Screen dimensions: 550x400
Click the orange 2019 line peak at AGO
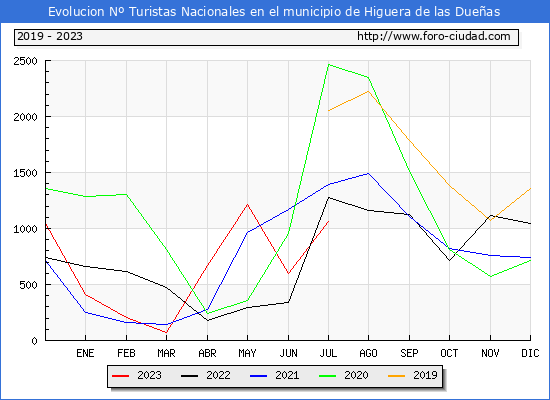[x=368, y=91]
